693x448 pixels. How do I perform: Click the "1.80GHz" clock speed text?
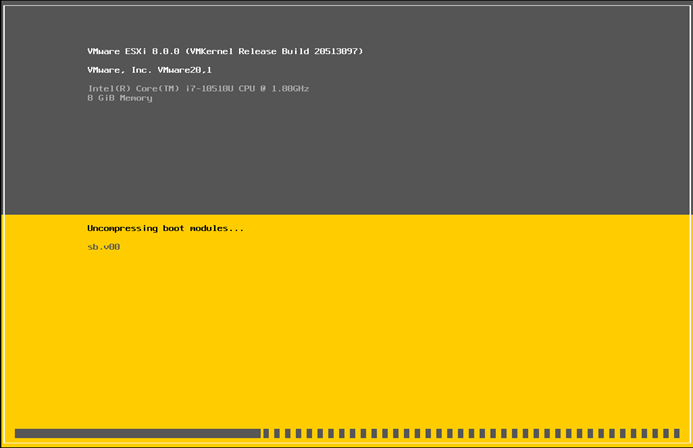pos(288,88)
